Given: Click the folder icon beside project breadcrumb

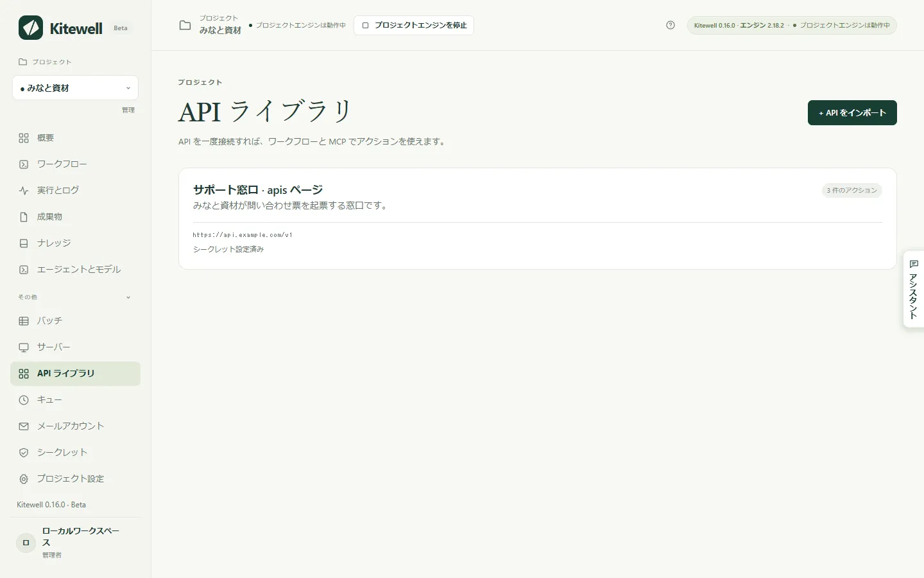Looking at the screenshot, I should [185, 25].
